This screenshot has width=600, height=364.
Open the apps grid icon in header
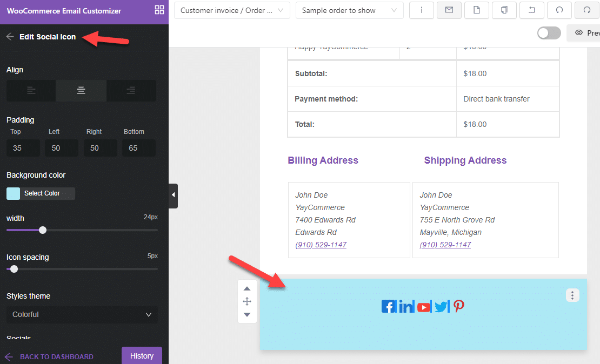[159, 9]
